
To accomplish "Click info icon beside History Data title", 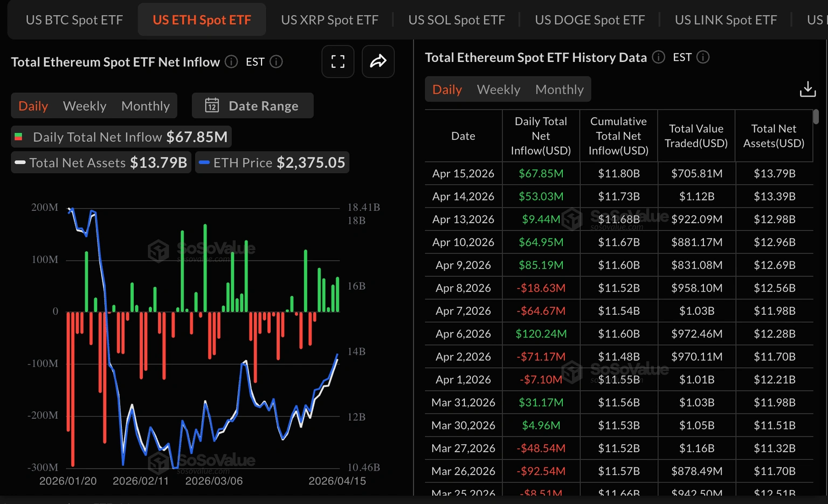I will click(x=658, y=57).
